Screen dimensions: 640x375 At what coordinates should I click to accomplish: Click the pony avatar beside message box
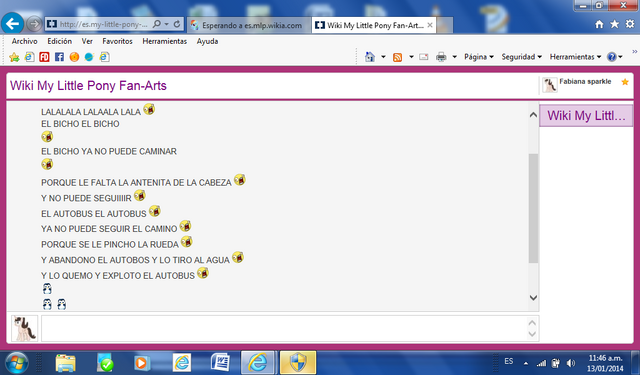point(24,328)
